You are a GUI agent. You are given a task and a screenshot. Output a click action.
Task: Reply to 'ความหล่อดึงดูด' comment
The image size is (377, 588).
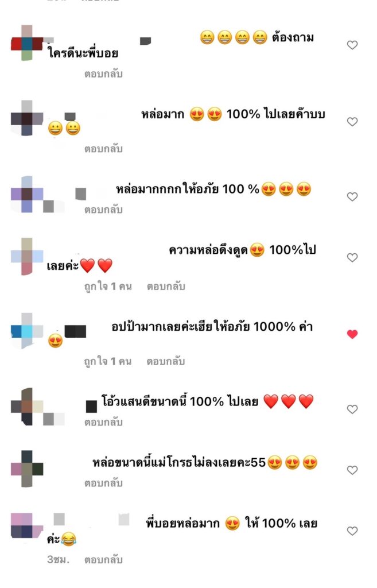pyautogui.click(x=166, y=287)
